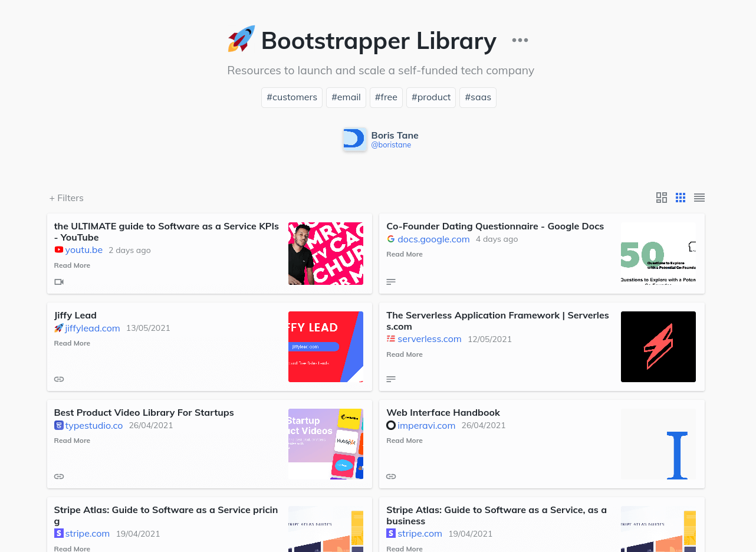756x552 pixels.
Task: Click the 50 Questions thumbnail on Co-Founder card
Action: [x=658, y=254]
